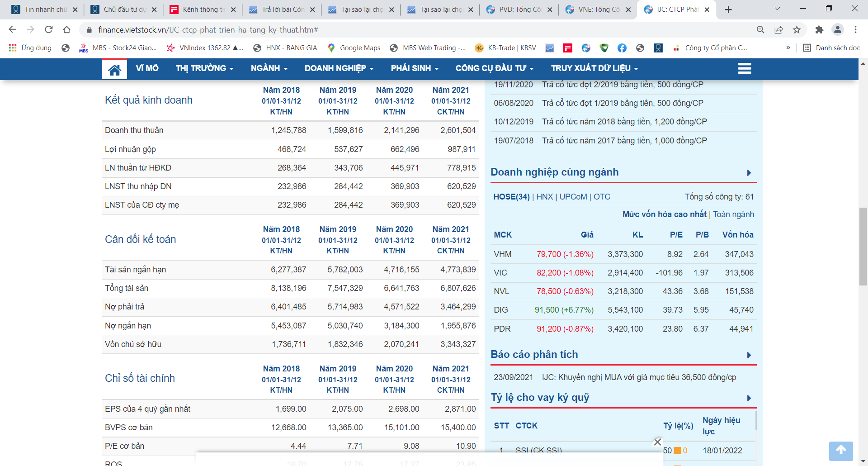Select HOSE(34) exchange filter
Viewport: 868px width, 466px height.
[511, 197]
